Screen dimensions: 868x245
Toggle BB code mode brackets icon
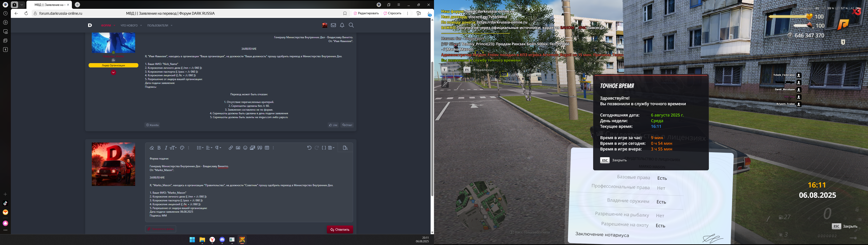point(324,148)
